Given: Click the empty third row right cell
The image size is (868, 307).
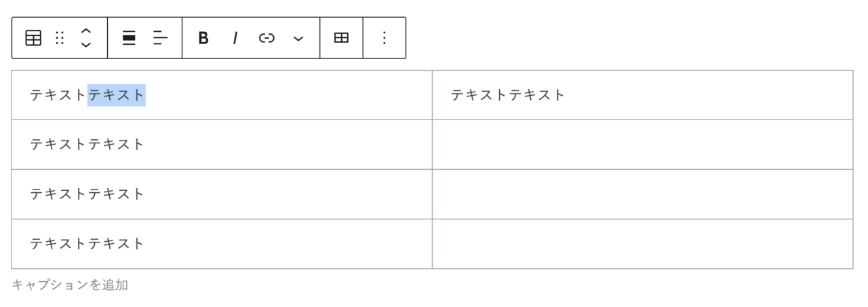Looking at the screenshot, I should click(x=642, y=194).
